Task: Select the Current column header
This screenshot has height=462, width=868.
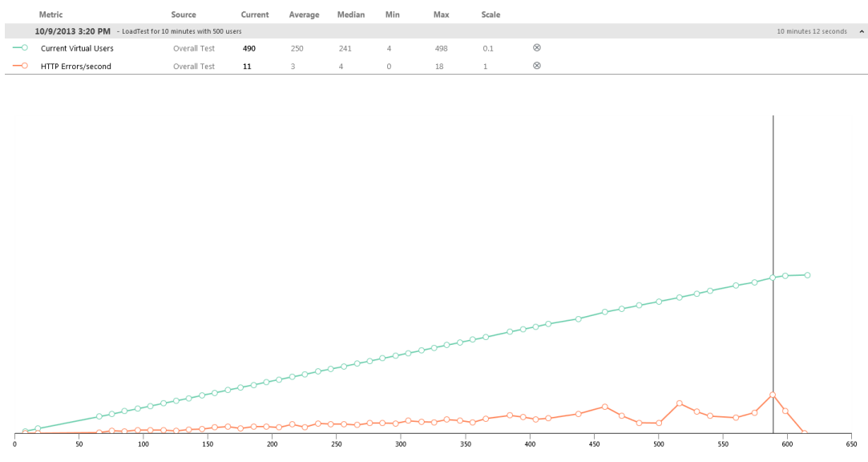Action: click(x=255, y=14)
